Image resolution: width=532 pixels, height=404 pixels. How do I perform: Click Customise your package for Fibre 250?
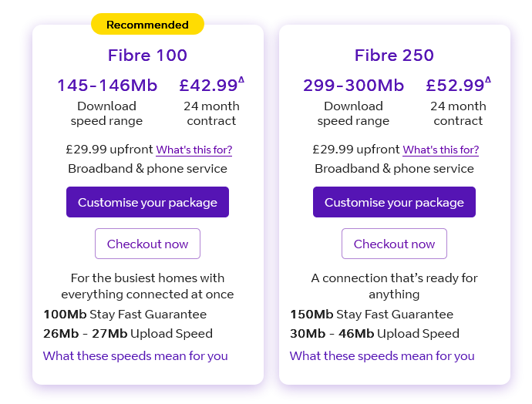(x=394, y=202)
